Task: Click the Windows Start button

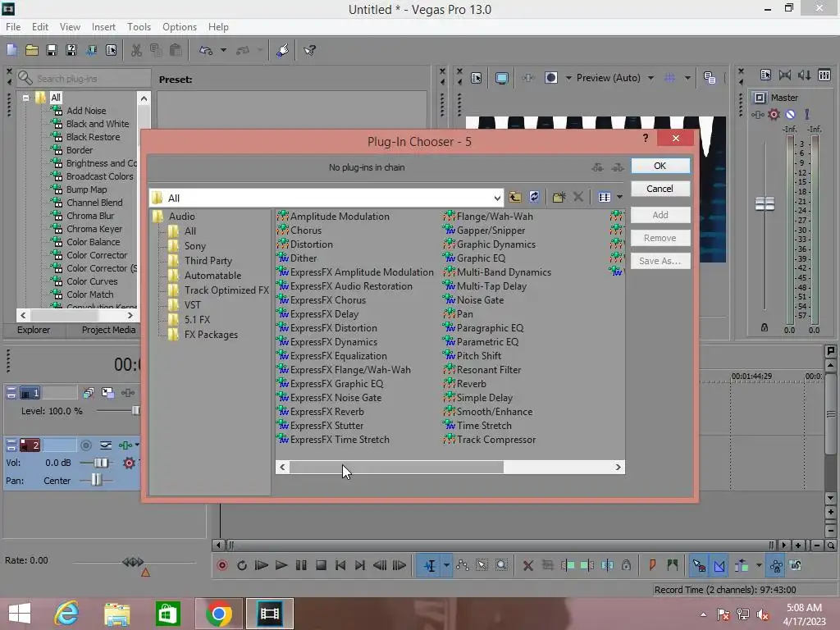Action: coord(20,614)
